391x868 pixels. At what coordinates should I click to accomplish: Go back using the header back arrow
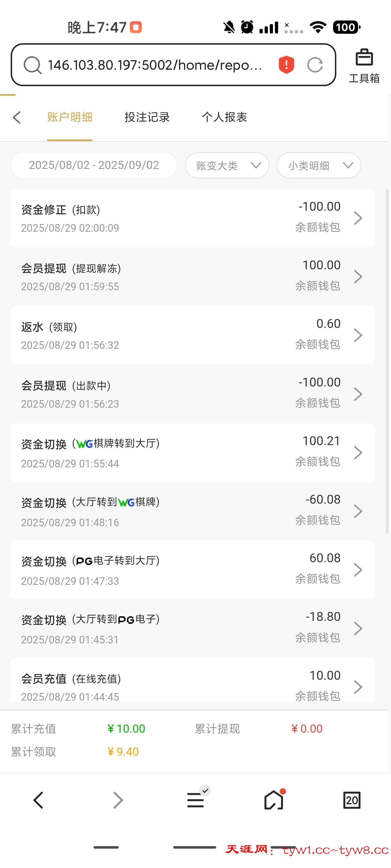tap(17, 117)
